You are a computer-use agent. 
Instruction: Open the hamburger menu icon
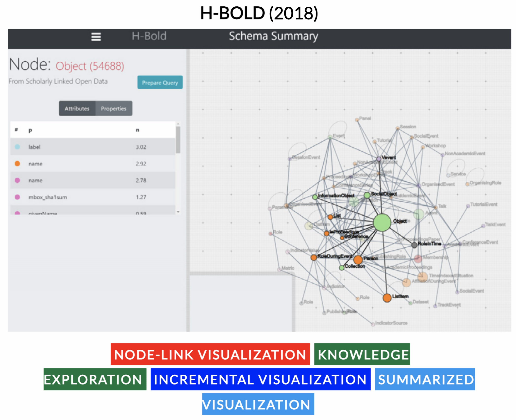coord(96,37)
